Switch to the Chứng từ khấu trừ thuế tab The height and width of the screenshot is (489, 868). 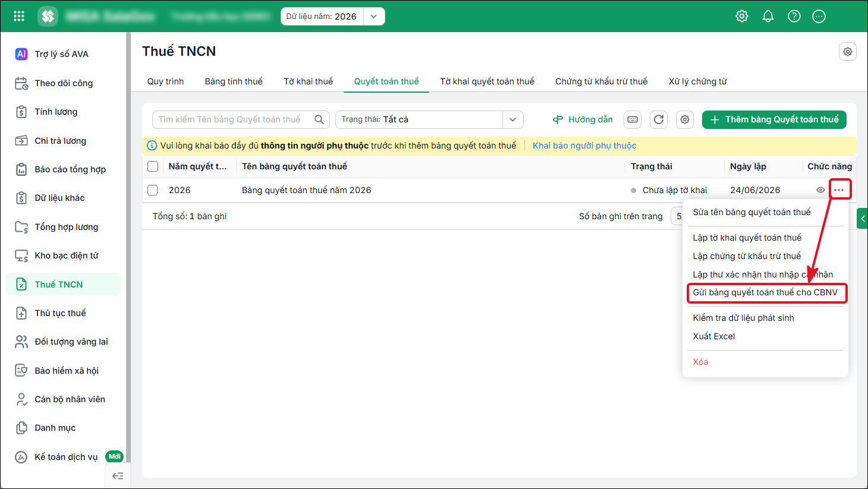[601, 81]
